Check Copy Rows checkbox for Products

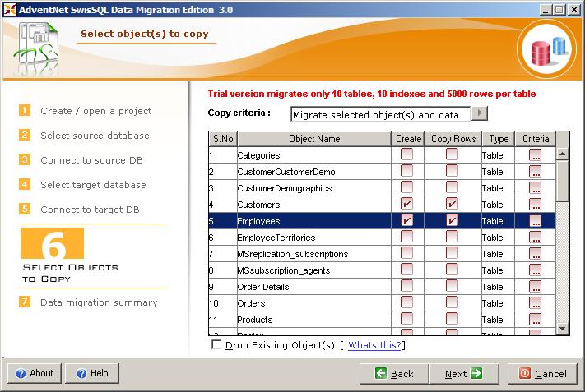click(452, 319)
